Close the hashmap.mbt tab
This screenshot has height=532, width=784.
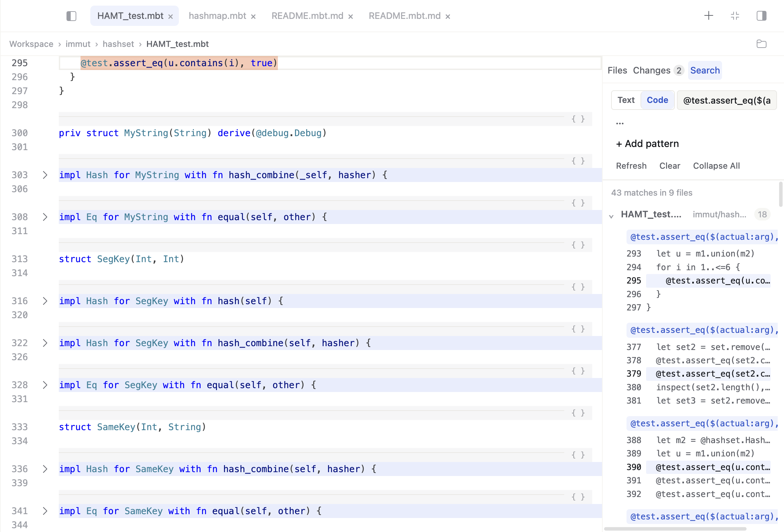(x=253, y=16)
